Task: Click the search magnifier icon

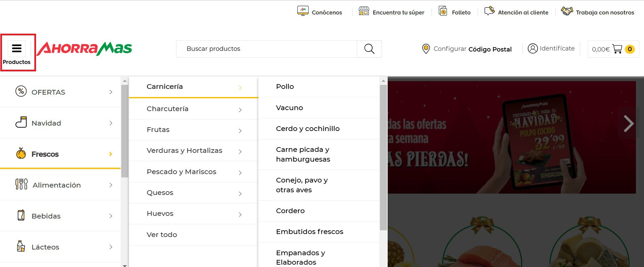Action: click(369, 49)
